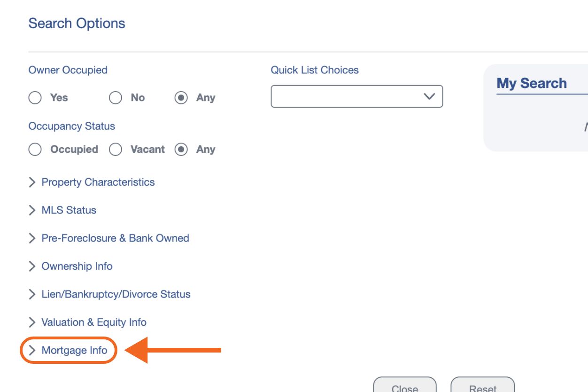
Task: Expand Property Characteristics
Action: 98,182
